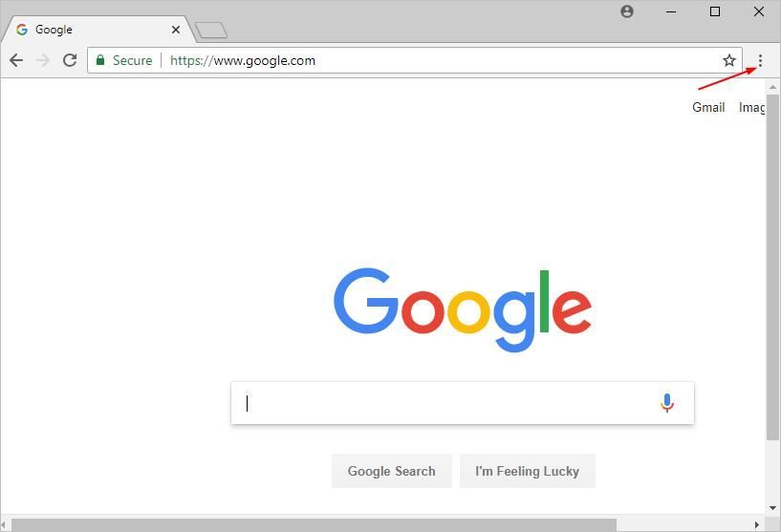Click the forward navigation arrow

pyautogui.click(x=43, y=60)
